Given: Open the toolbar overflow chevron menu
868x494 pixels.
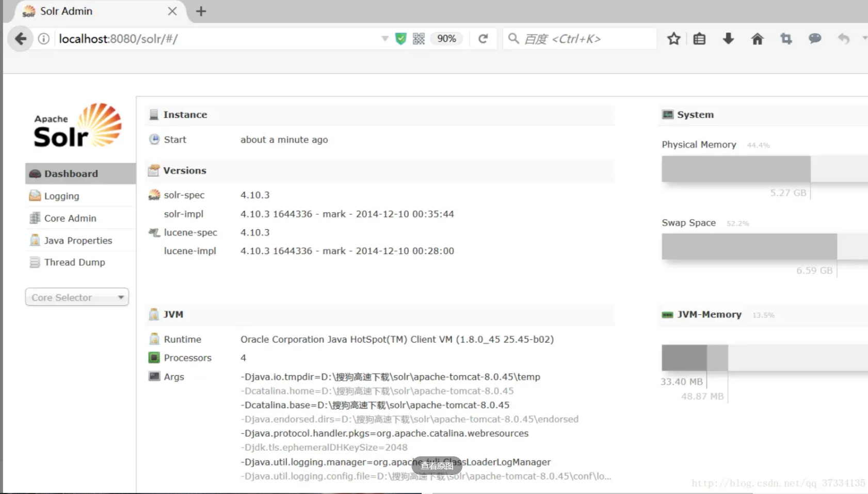Looking at the screenshot, I should point(865,38).
